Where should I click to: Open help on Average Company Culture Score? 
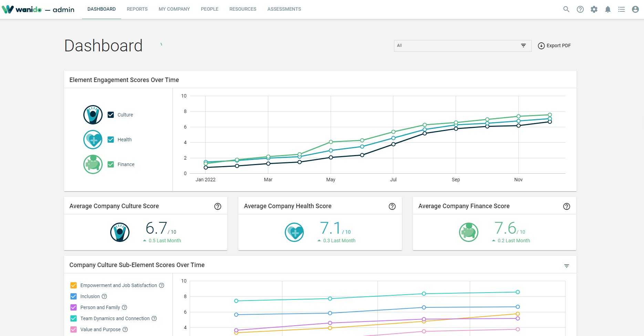pyautogui.click(x=218, y=206)
